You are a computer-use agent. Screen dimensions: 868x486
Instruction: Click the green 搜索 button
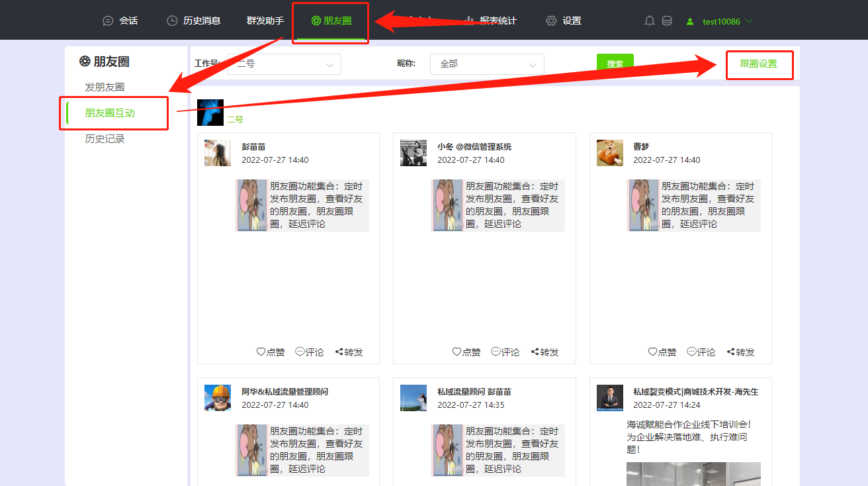pyautogui.click(x=615, y=64)
